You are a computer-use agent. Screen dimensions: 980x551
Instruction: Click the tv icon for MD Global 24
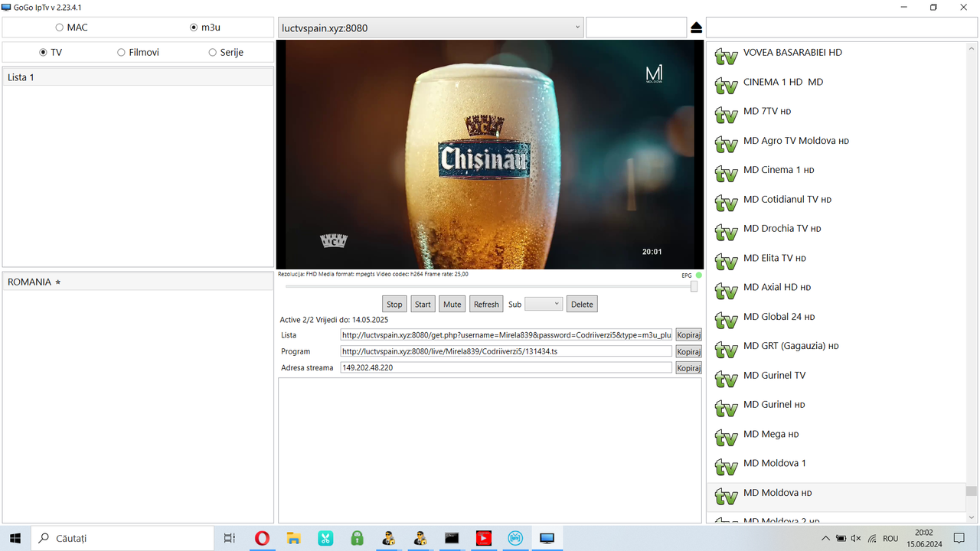click(726, 321)
